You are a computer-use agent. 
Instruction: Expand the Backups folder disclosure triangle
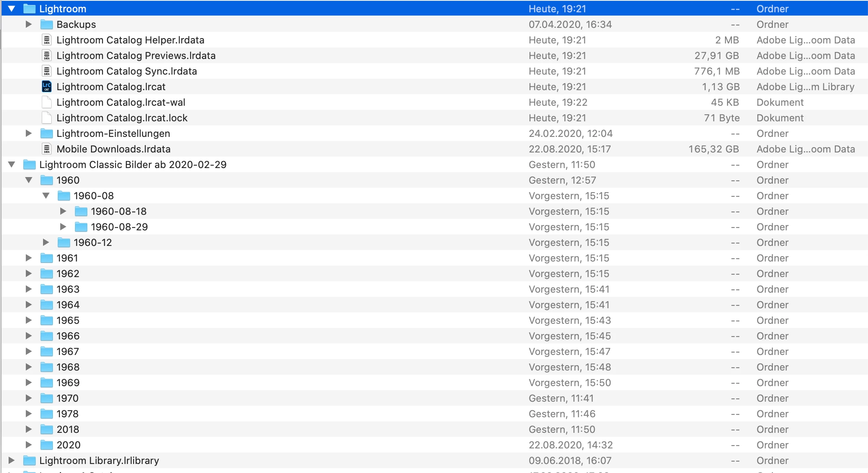29,25
